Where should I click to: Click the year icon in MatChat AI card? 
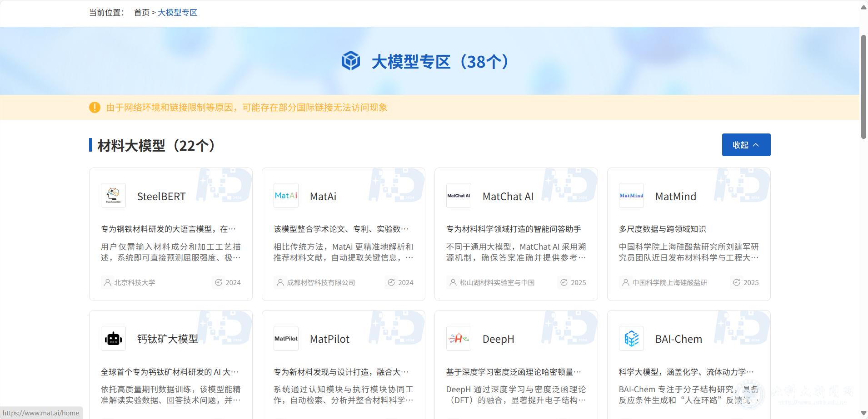click(564, 282)
